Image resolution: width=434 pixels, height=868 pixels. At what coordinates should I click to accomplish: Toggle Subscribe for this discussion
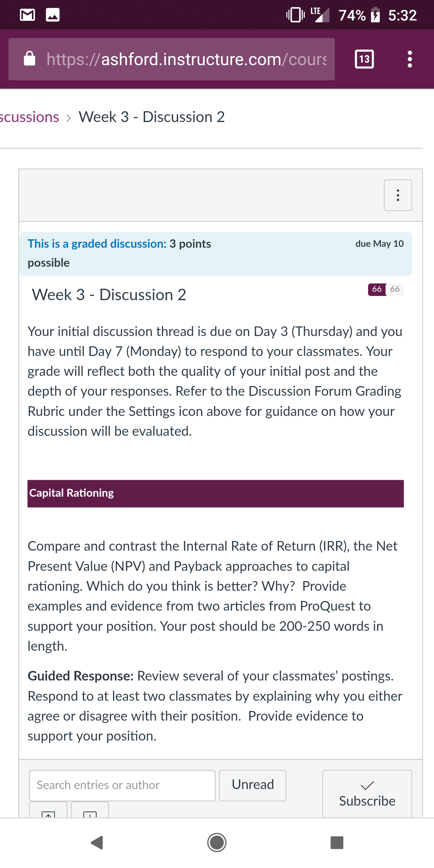click(x=367, y=794)
